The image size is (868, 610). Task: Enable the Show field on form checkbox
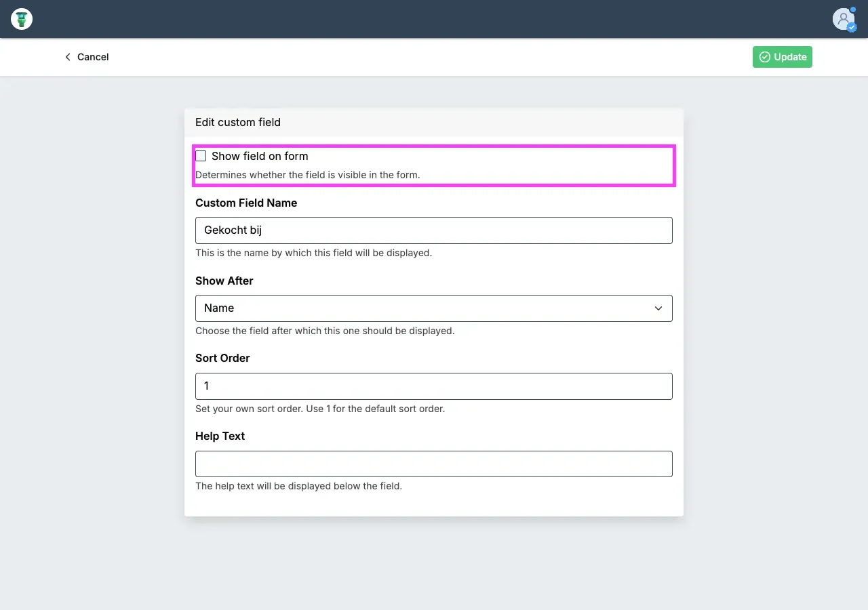(x=201, y=156)
